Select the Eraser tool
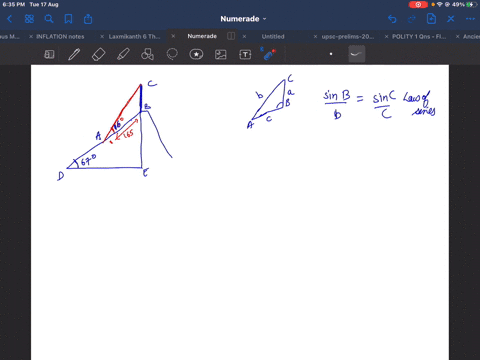 click(99, 54)
